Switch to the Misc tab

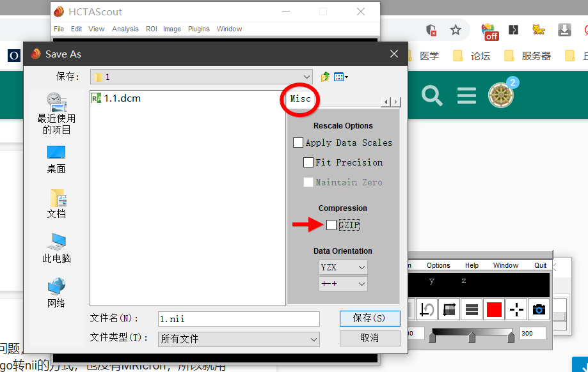coord(301,99)
